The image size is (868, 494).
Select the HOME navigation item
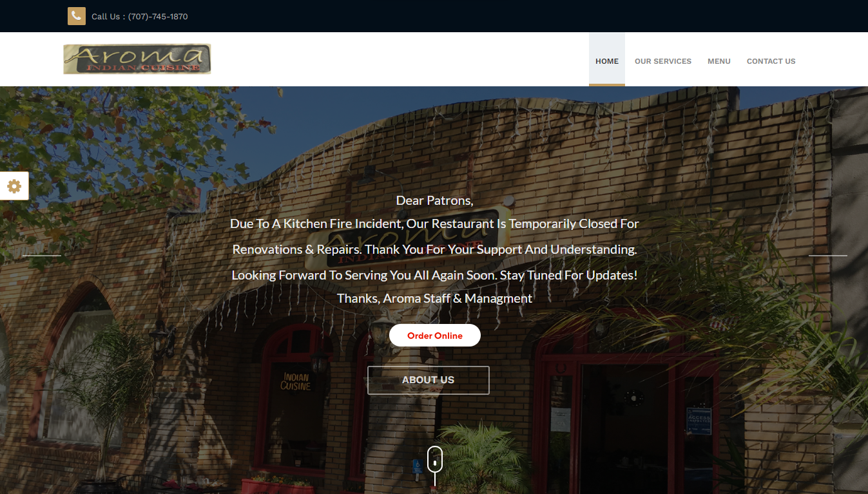click(x=607, y=61)
